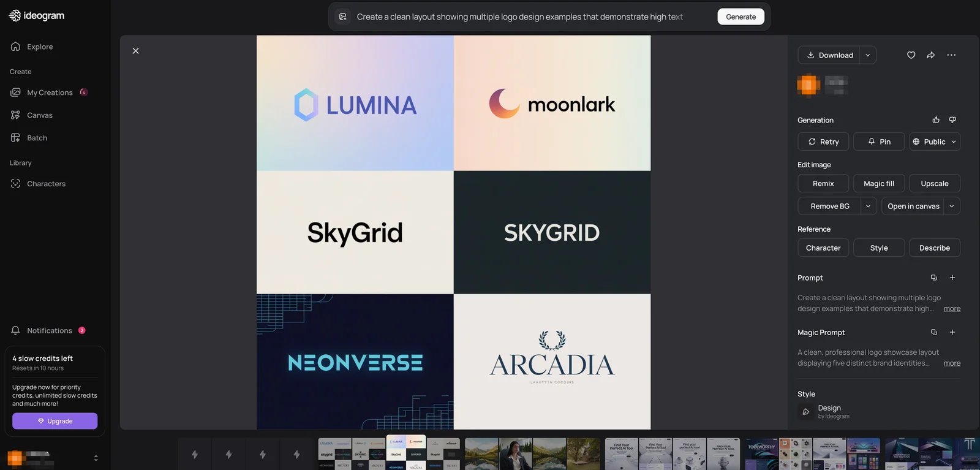Copy the Prompt text

pyautogui.click(x=934, y=278)
